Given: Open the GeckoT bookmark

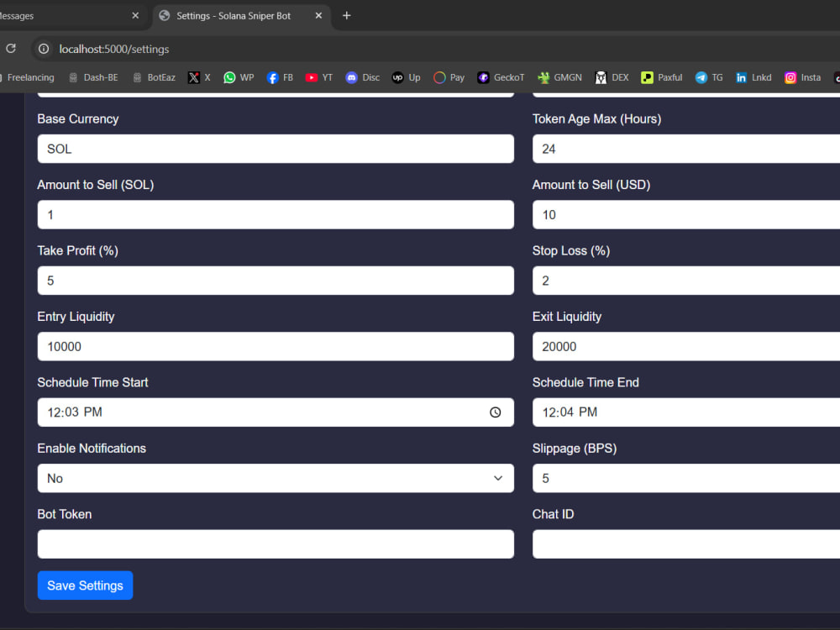Looking at the screenshot, I should pos(501,77).
